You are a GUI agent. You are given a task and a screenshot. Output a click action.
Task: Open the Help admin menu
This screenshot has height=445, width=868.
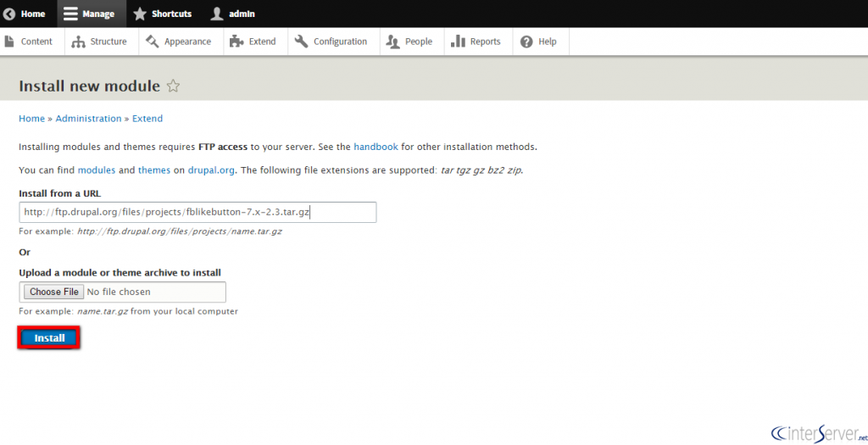541,42
